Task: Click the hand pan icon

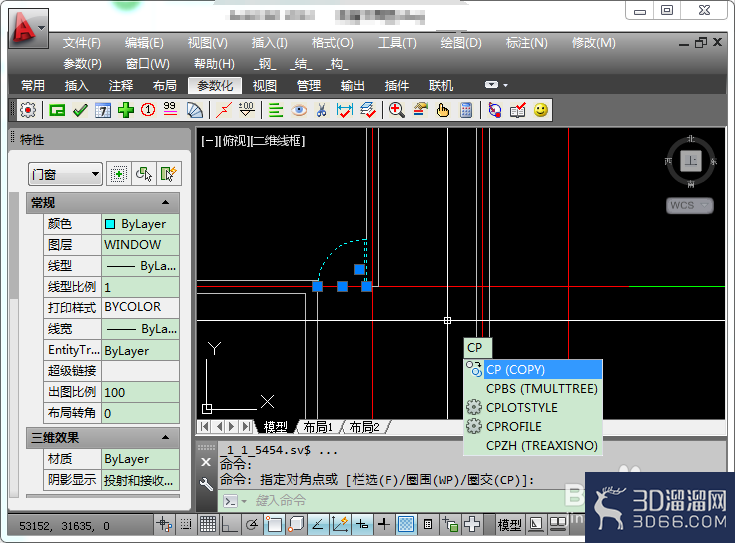Action: pyautogui.click(x=442, y=111)
